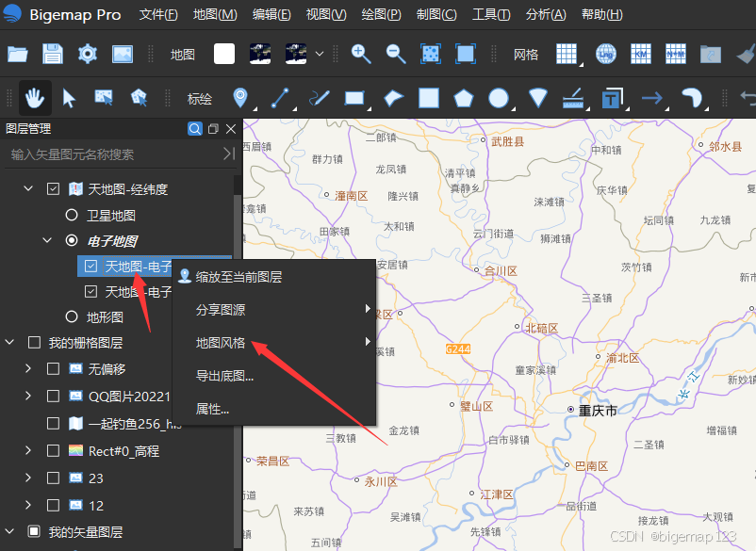
Task: Select the blank white map source
Action: click(224, 54)
